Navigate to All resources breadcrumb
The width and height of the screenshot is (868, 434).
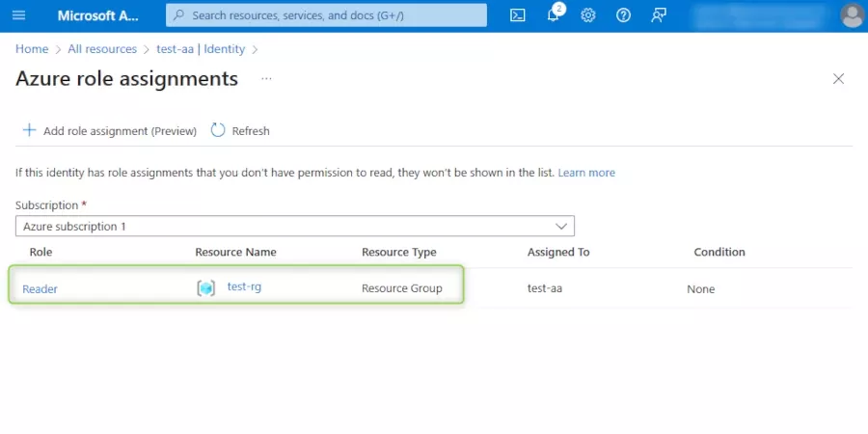pyautogui.click(x=102, y=49)
